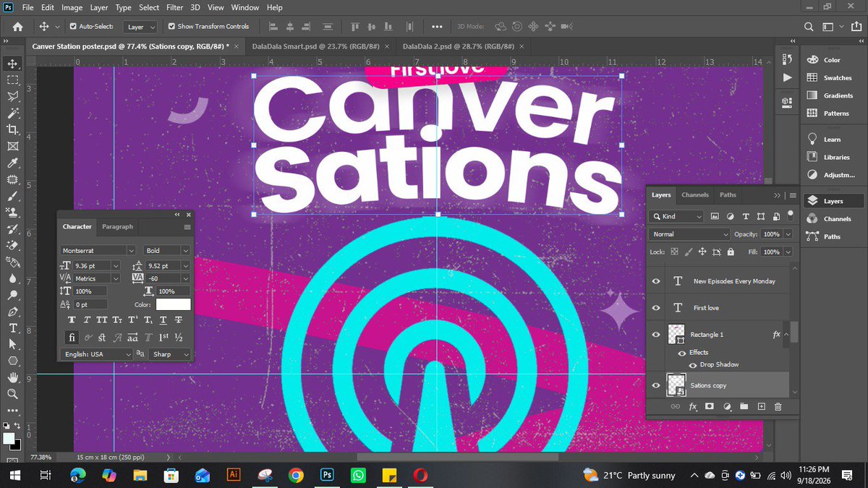Image resolution: width=868 pixels, height=488 pixels.
Task: Select the Frame tool
Action: tap(13, 146)
